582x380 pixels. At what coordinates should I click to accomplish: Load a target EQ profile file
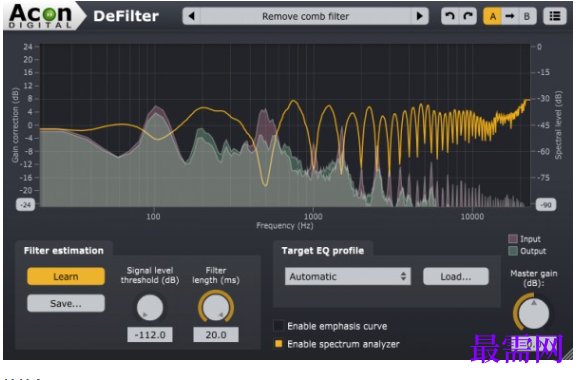click(456, 276)
